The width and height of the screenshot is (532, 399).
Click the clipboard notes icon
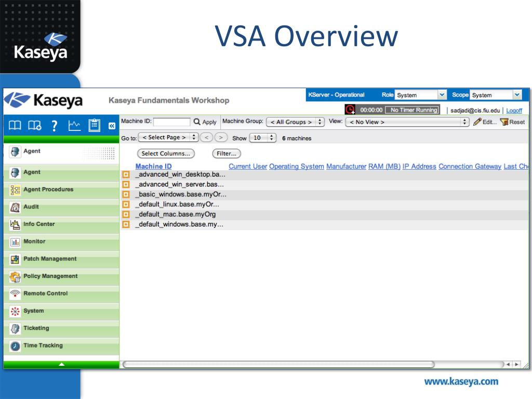(x=94, y=125)
